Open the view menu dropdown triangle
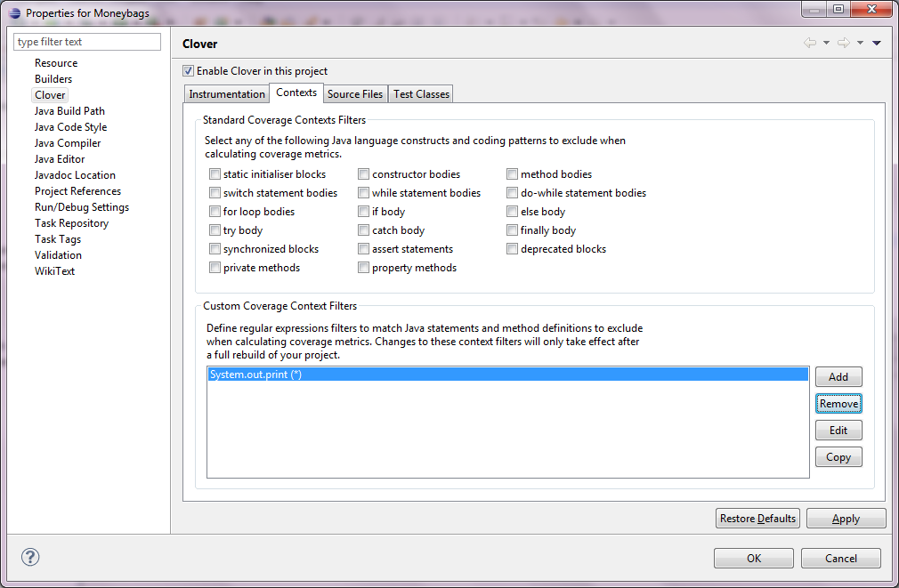 (877, 43)
